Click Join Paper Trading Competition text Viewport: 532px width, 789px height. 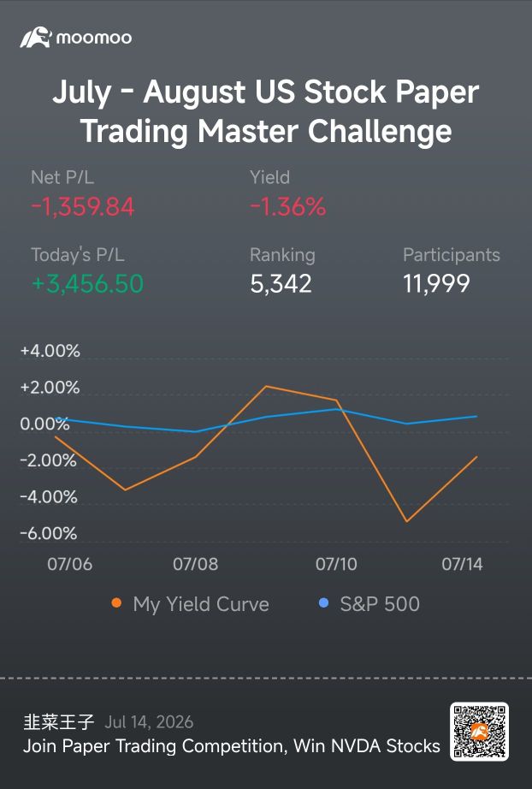pos(154,745)
